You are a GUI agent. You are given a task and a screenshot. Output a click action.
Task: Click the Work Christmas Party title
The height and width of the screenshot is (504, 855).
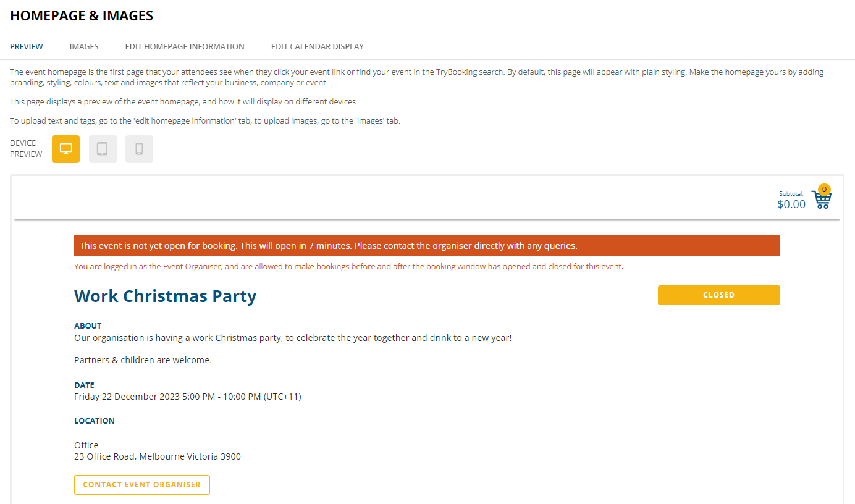(166, 296)
